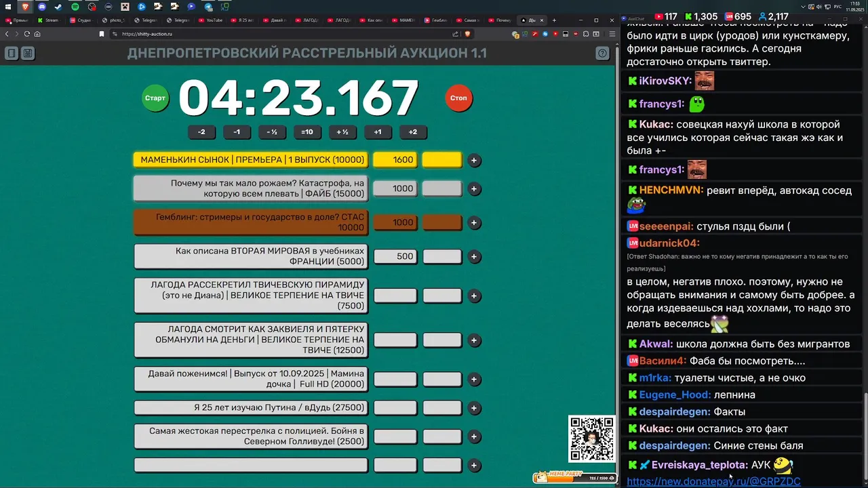Open the browser hamburger menu
Screen dimensions: 868x488
[612, 34]
